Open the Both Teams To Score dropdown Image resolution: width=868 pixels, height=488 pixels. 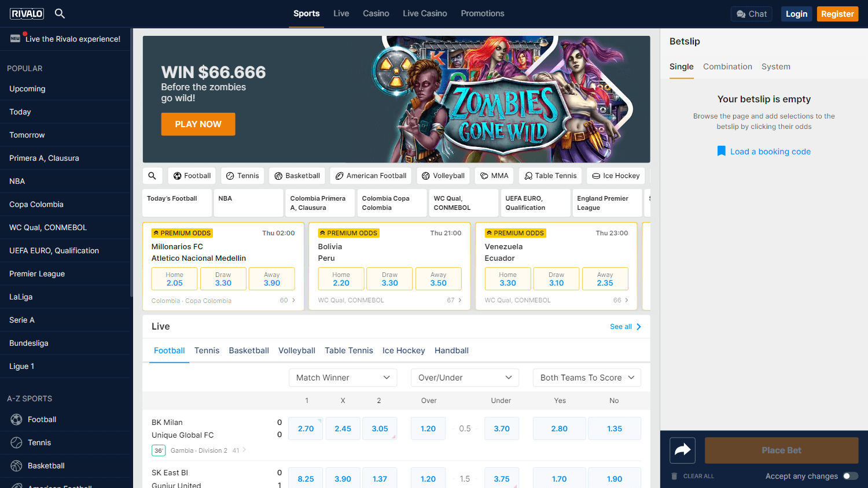[587, 378]
